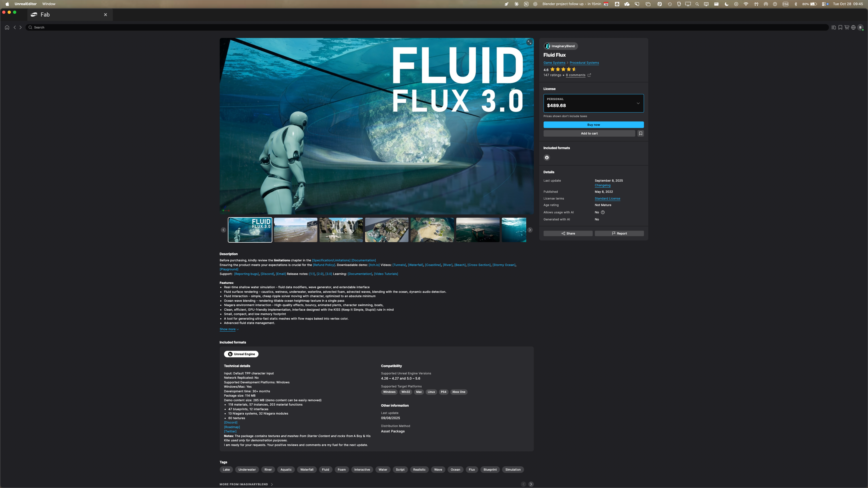Select the Fluid Flux 3.0 title thumbnail
Screen dimensions: 868x488
(x=250, y=230)
